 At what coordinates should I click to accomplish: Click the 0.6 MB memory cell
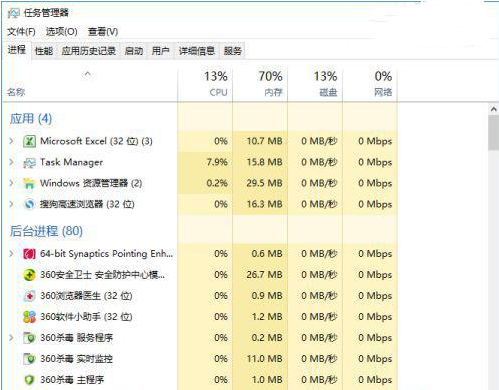(x=260, y=254)
